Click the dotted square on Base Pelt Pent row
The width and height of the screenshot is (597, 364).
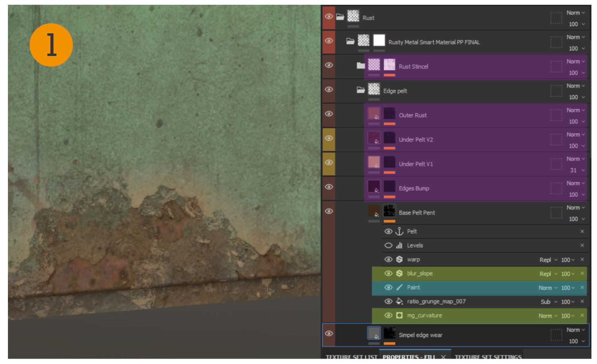(556, 213)
